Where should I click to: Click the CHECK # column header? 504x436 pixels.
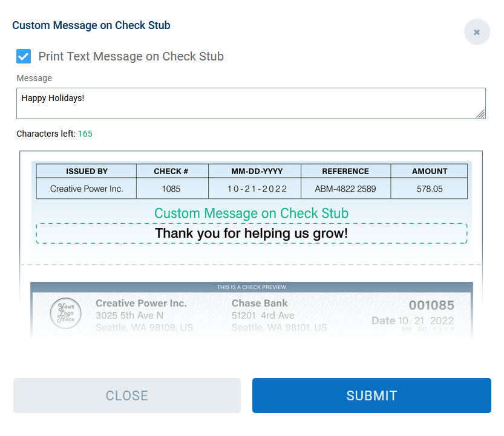172,171
